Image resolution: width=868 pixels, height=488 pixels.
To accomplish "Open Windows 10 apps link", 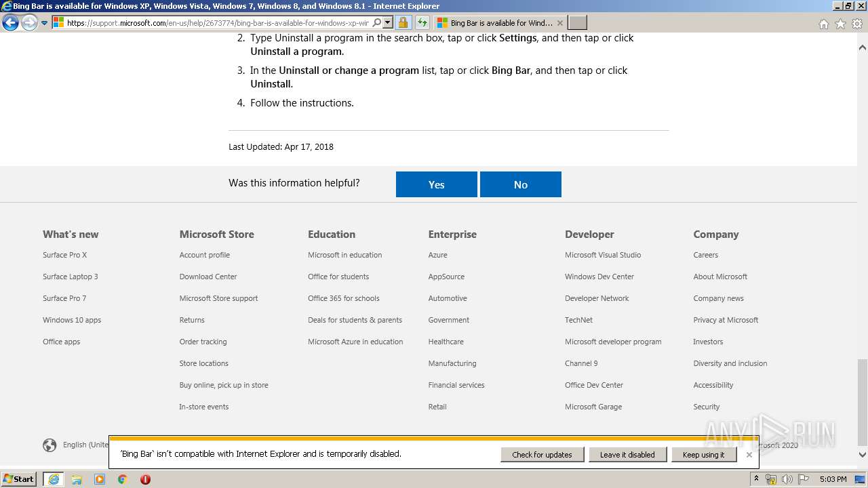I will (x=72, y=320).
